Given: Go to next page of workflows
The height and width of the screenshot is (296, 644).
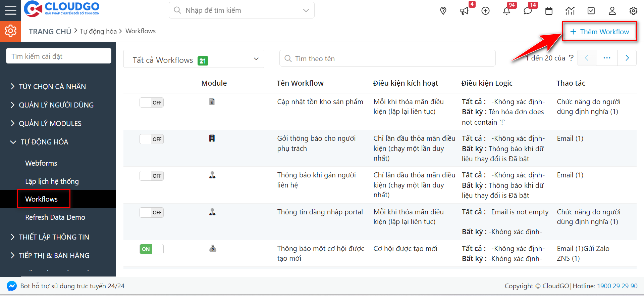Looking at the screenshot, I should pyautogui.click(x=627, y=58).
